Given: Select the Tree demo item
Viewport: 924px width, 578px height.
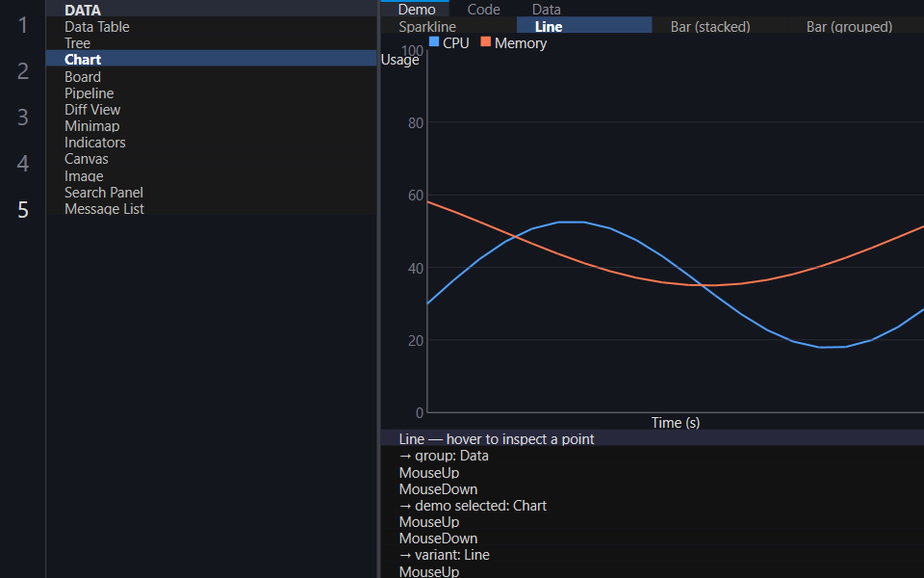Looking at the screenshot, I should pyautogui.click(x=211, y=43).
